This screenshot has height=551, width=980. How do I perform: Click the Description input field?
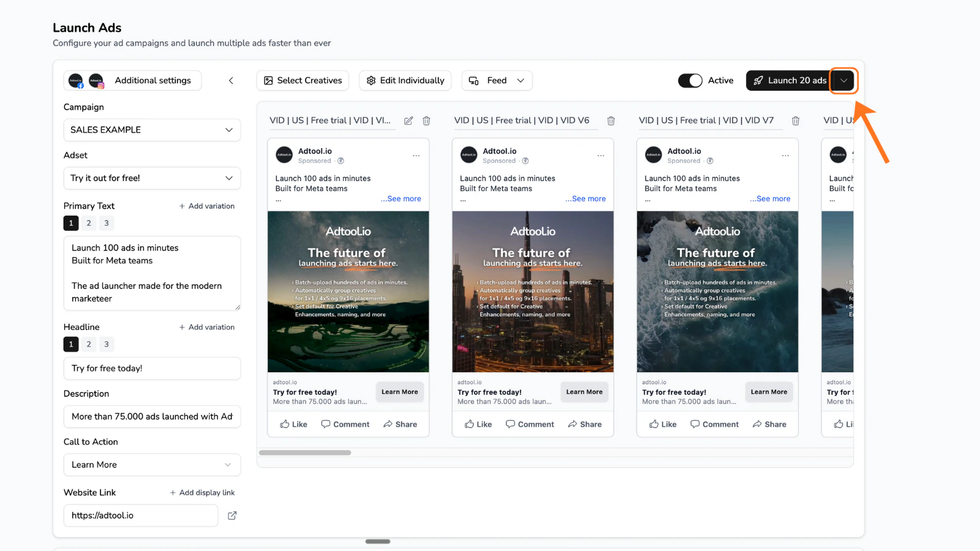point(152,417)
